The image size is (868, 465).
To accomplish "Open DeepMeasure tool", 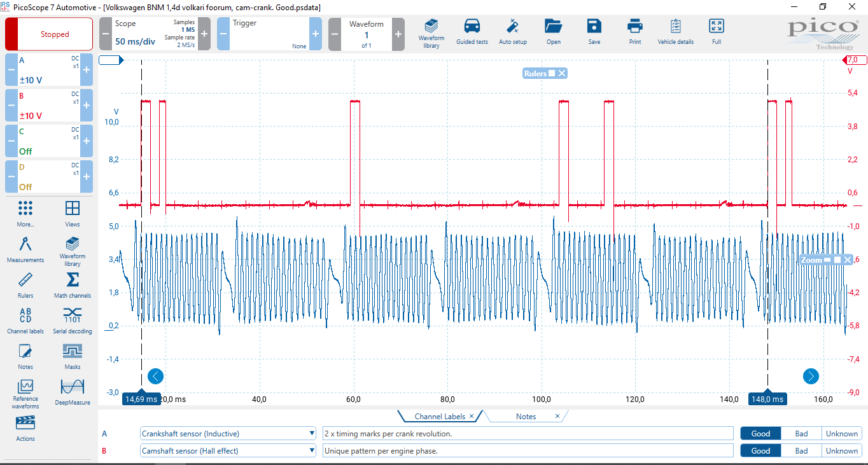I will tap(73, 392).
